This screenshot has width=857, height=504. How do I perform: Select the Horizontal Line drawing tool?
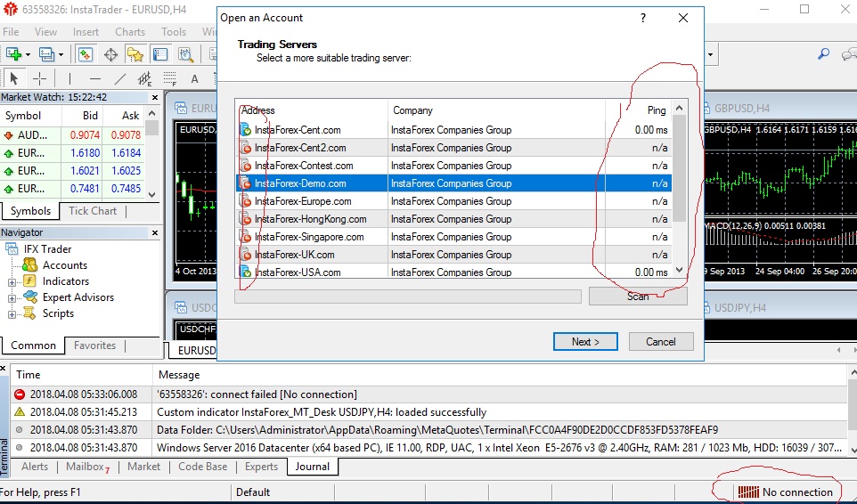[94, 78]
